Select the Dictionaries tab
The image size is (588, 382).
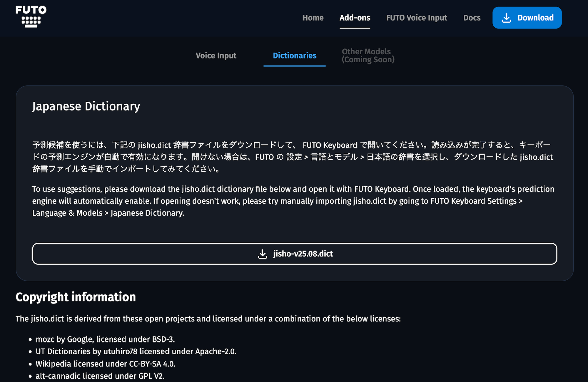pos(295,56)
